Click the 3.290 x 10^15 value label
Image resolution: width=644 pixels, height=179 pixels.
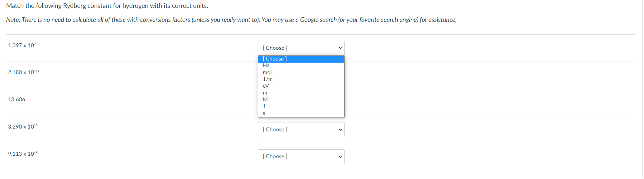[23, 127]
